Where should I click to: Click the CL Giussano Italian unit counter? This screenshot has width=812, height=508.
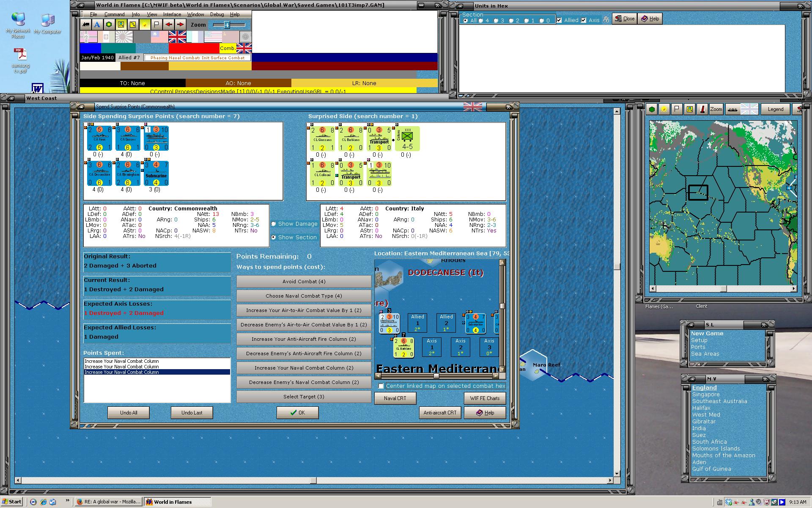click(x=322, y=138)
